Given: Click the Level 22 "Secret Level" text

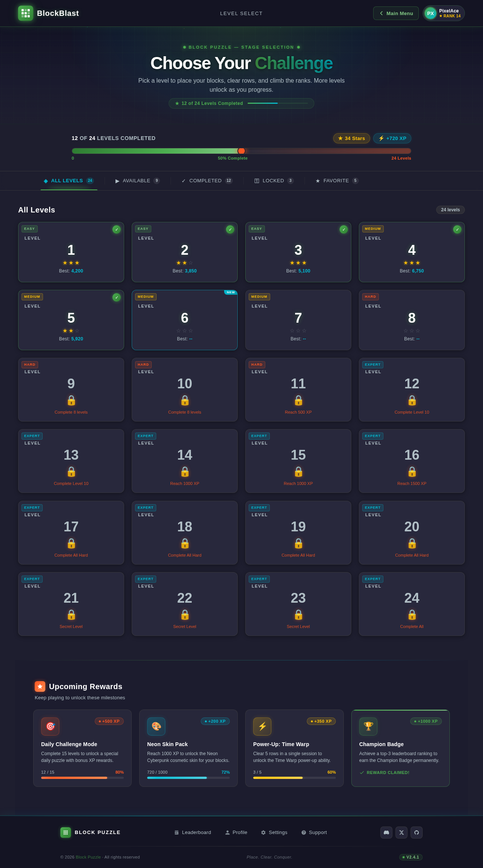Looking at the screenshot, I should pyautogui.click(x=185, y=626).
